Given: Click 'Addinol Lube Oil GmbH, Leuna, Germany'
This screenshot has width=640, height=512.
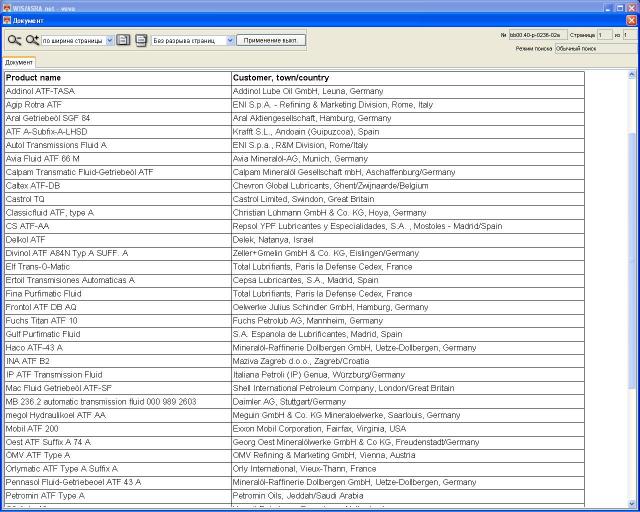Looking at the screenshot, I should (408, 91).
